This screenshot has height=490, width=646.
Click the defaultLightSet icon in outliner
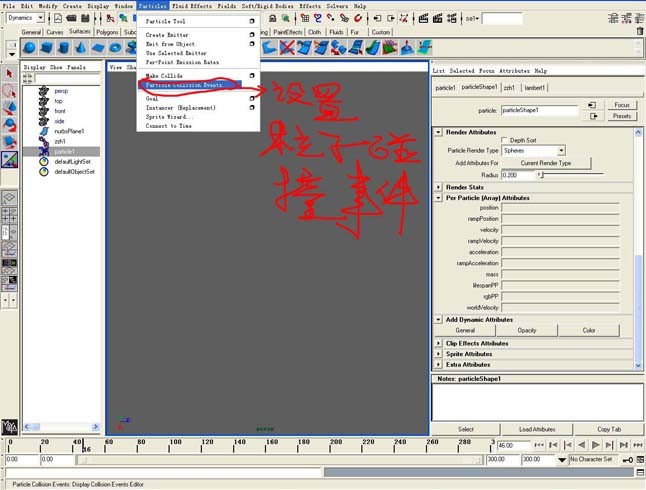point(44,161)
